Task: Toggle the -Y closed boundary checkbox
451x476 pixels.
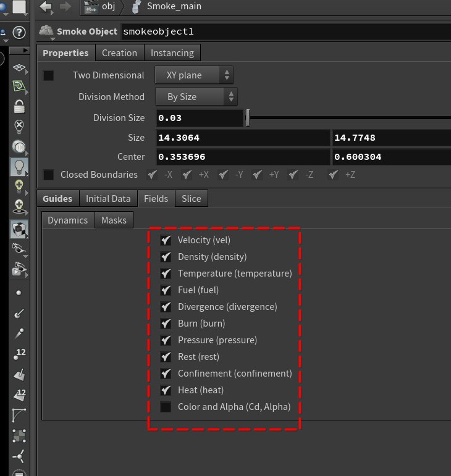Action: [x=223, y=175]
